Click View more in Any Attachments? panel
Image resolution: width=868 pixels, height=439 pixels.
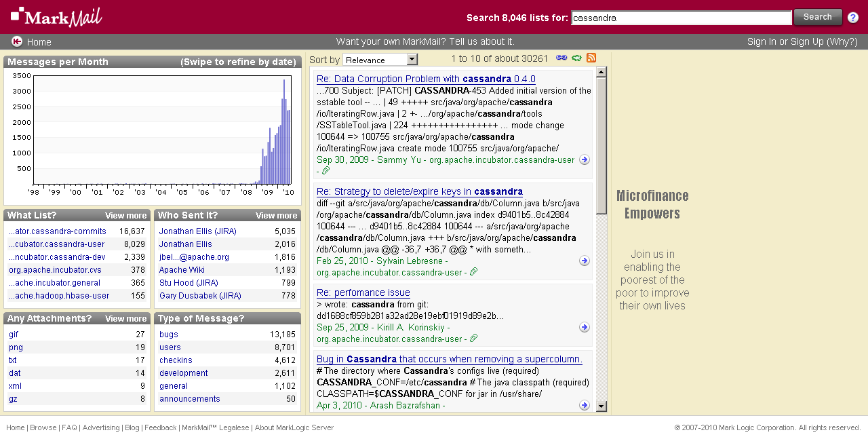coord(126,319)
